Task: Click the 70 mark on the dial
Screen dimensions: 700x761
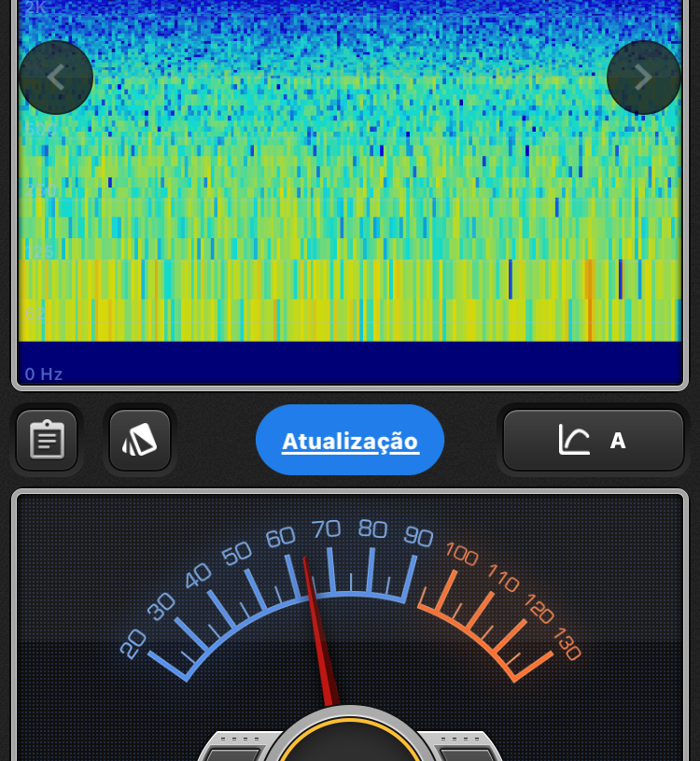Action: click(x=326, y=529)
